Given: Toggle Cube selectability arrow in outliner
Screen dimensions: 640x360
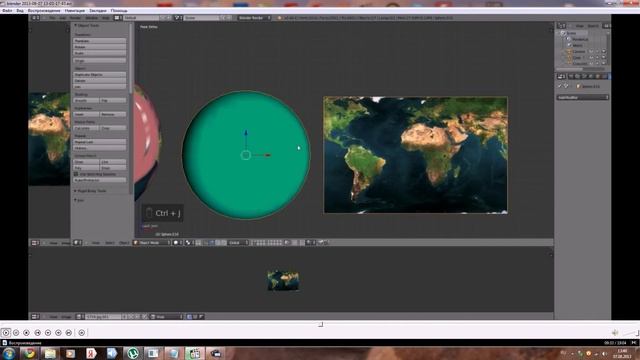Looking at the screenshot, I should (598, 58).
